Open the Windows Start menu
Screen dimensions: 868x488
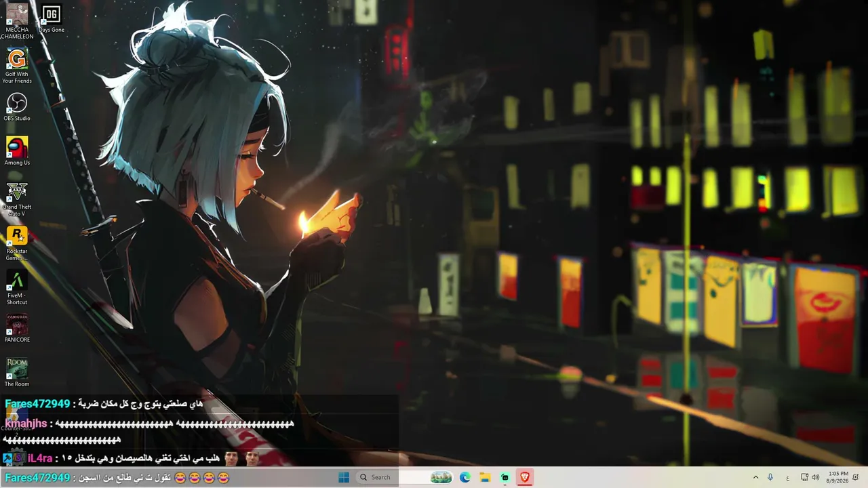click(344, 477)
